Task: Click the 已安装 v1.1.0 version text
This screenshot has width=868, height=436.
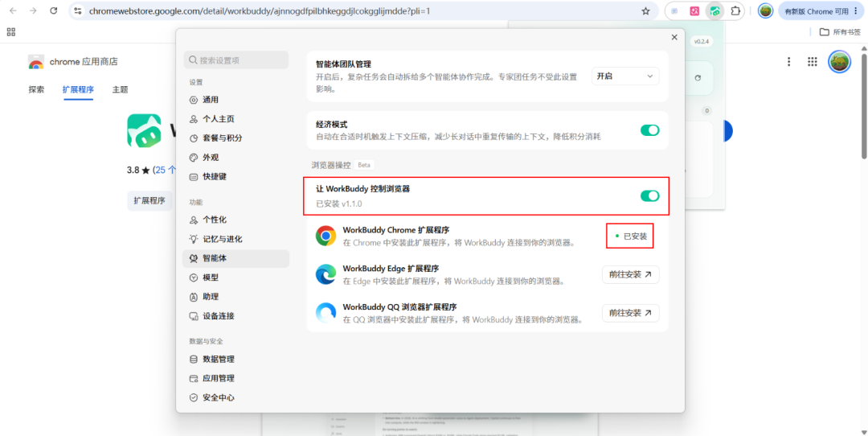Action: point(339,204)
